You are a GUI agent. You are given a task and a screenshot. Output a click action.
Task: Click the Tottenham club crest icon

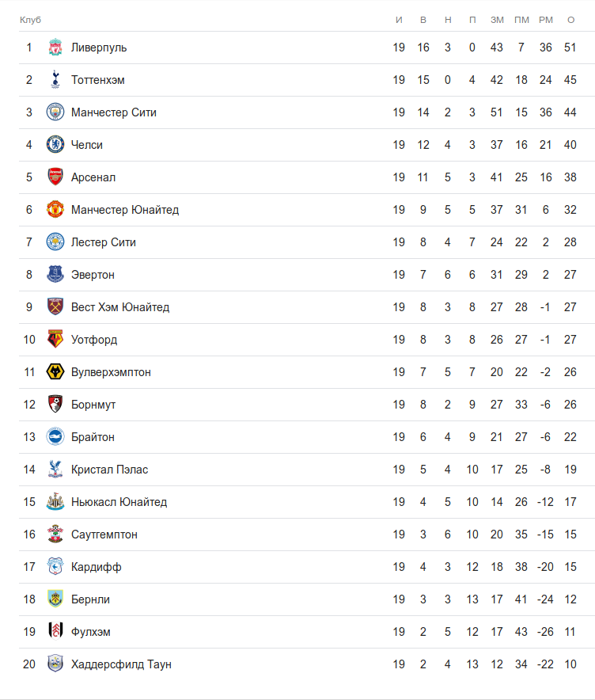(55, 80)
